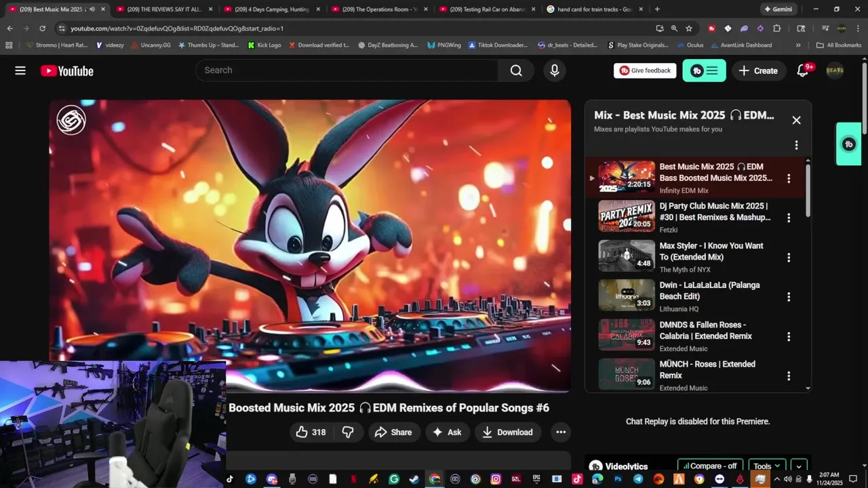The height and width of the screenshot is (488, 868).
Task: Play Dwin - LaLaLaLaLa thumbnail
Action: pos(627,296)
